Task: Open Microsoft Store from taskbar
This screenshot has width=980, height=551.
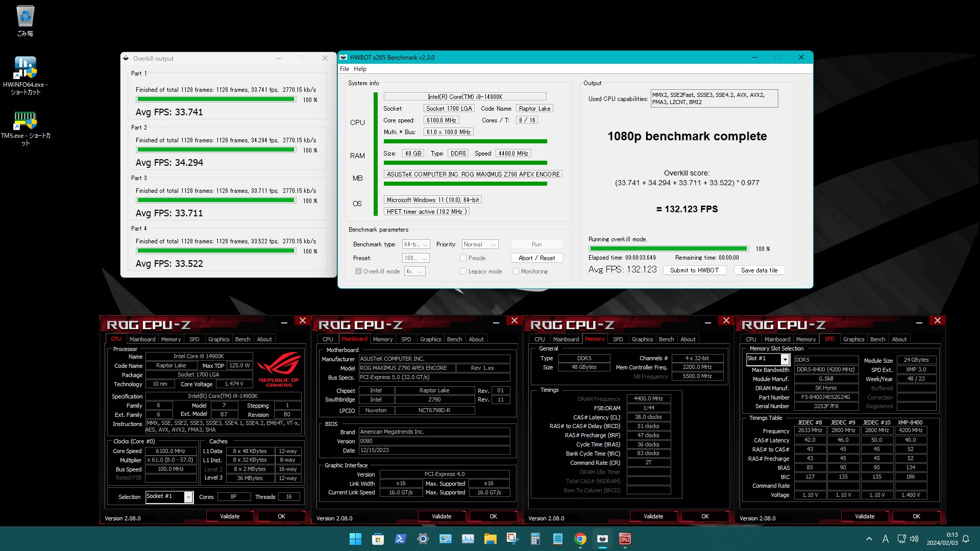Action: 378,539
